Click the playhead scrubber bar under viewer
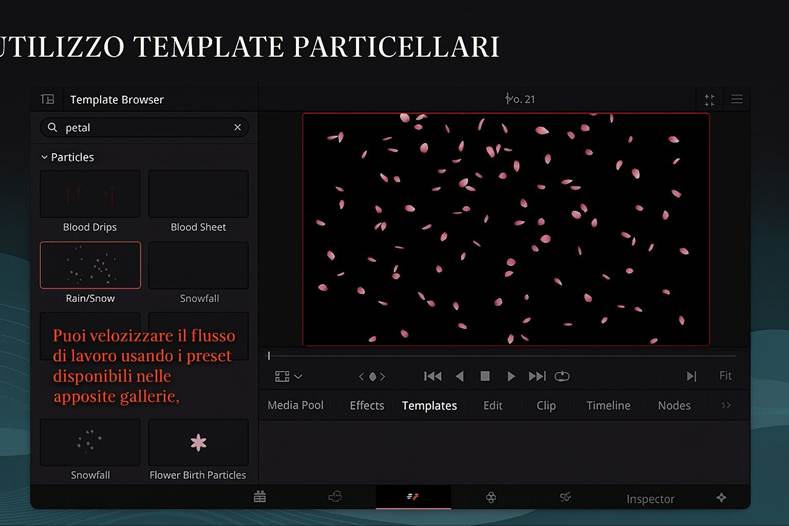Screen dimensions: 789x526 point(502,356)
